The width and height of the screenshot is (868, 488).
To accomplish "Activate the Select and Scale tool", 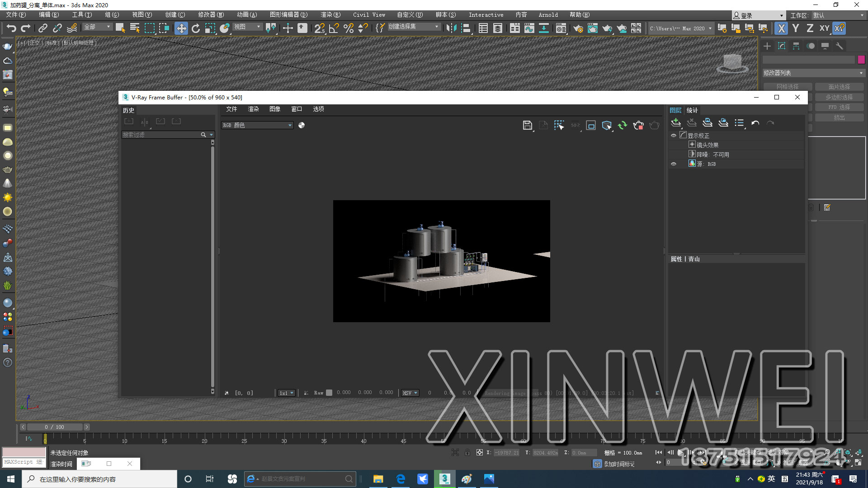I will [x=210, y=28].
